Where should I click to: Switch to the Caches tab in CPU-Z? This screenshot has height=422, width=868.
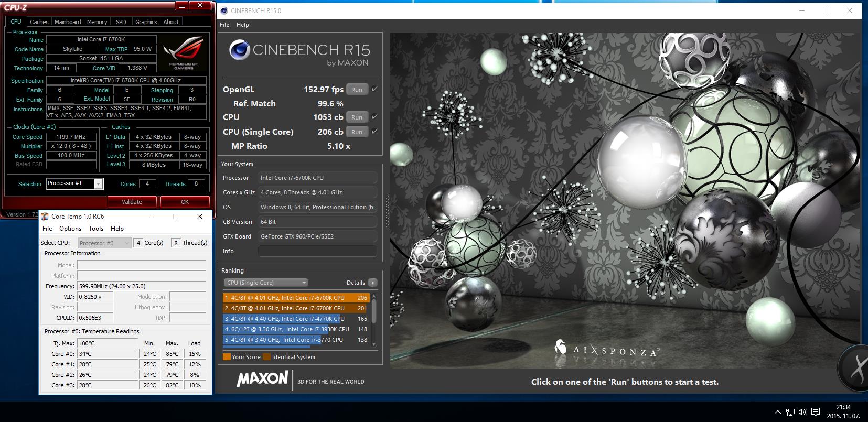coord(39,22)
